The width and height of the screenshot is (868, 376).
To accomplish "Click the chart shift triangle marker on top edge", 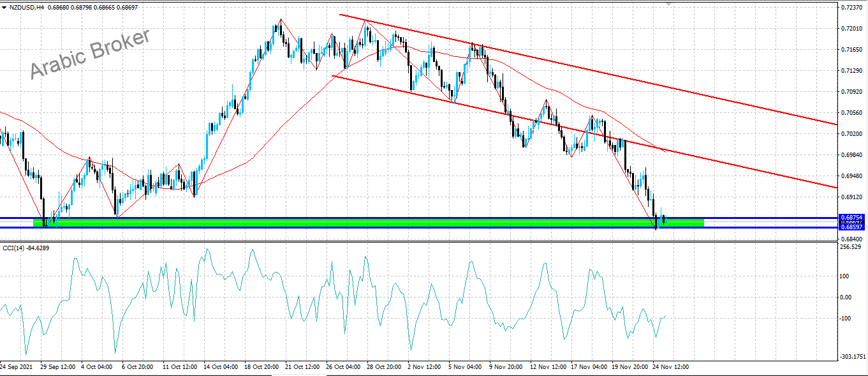I will (669, 3).
